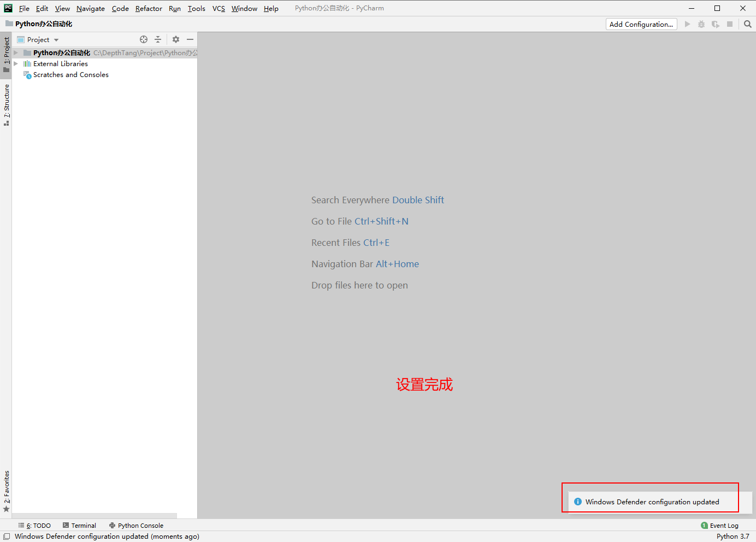Open the Code menu
Viewport: 756px width, 542px height.
(x=120, y=8)
